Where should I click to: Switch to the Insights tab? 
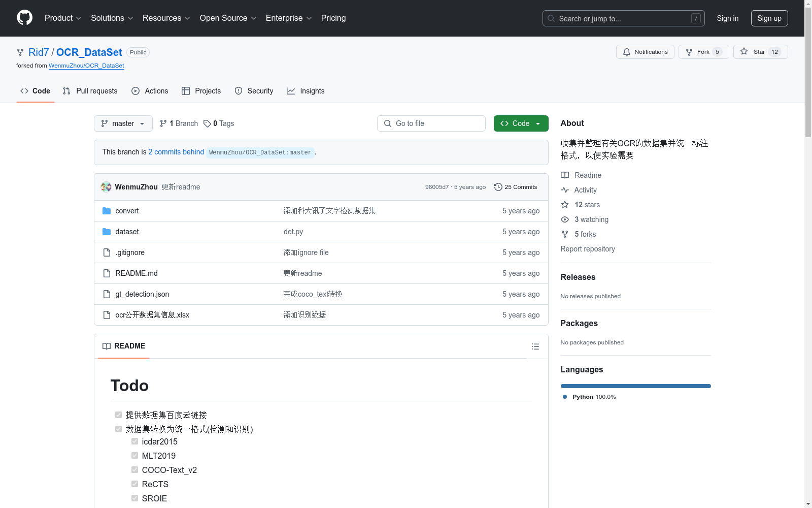[306, 91]
